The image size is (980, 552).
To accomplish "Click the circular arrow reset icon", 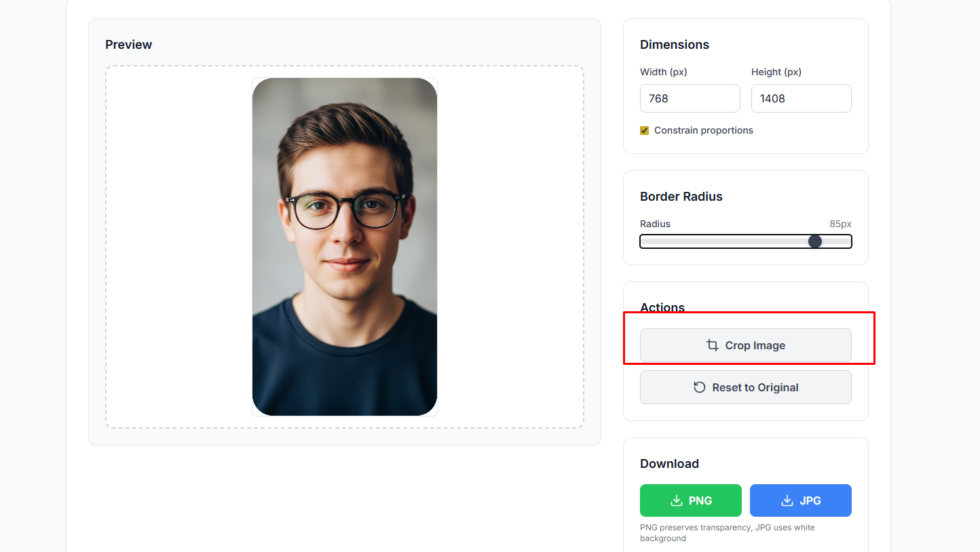I will [x=699, y=387].
